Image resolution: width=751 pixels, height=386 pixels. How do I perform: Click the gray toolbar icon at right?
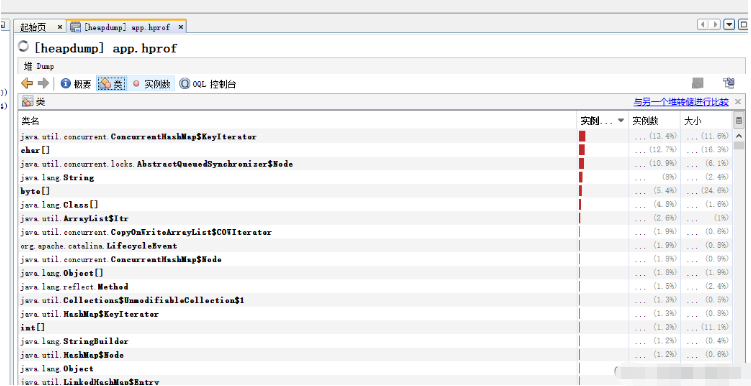pos(697,84)
